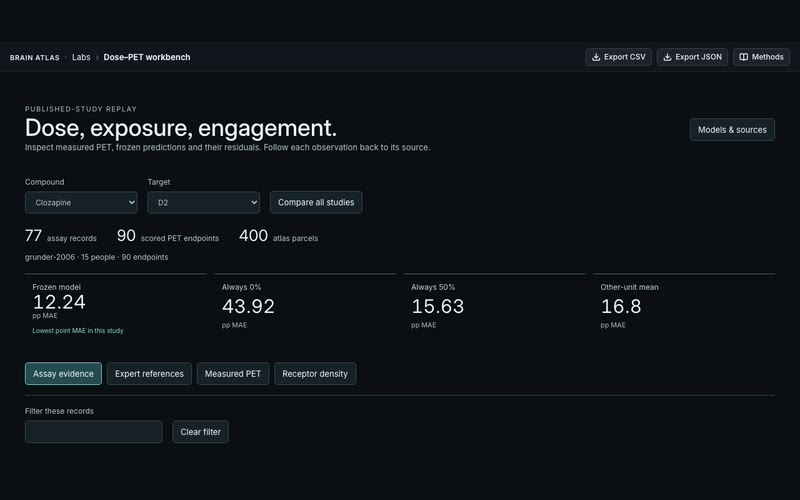This screenshot has height=500, width=800.
Task: Click the Clear filter button
Action: [x=201, y=432]
